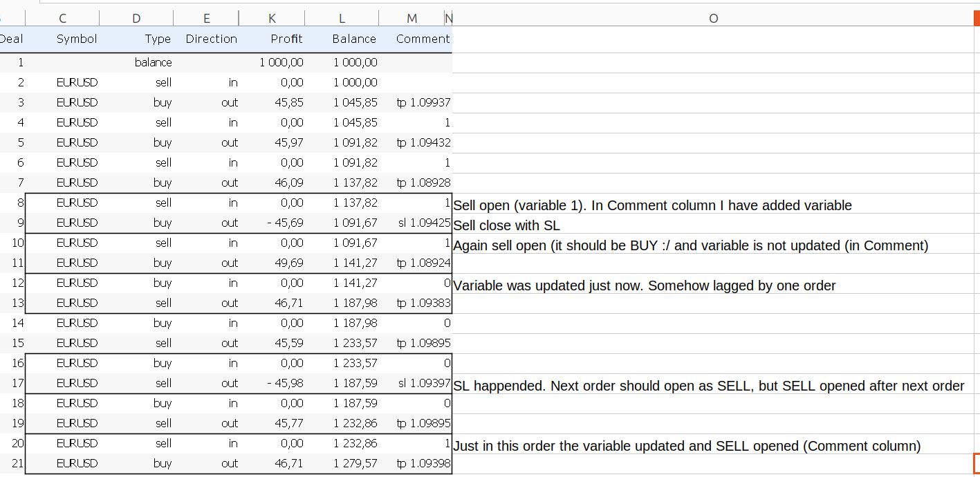Select comment 'tp 1.09937'

tap(424, 102)
